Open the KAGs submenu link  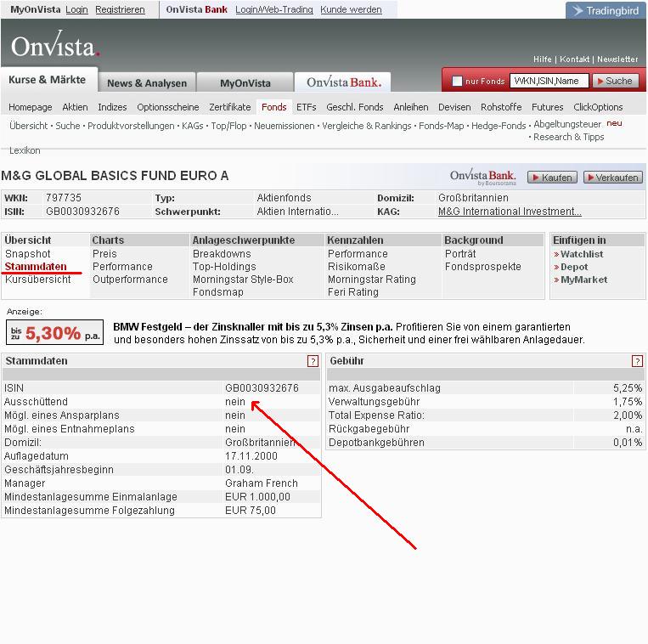click(x=192, y=126)
